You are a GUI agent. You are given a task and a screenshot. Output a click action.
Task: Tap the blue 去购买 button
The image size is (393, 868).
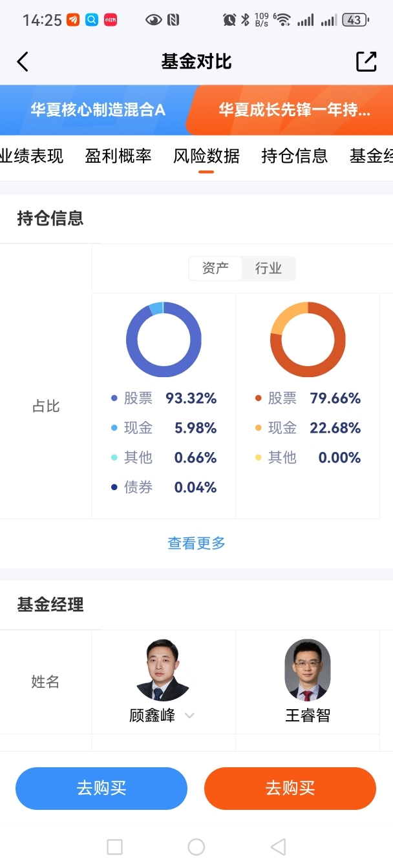pos(101,789)
